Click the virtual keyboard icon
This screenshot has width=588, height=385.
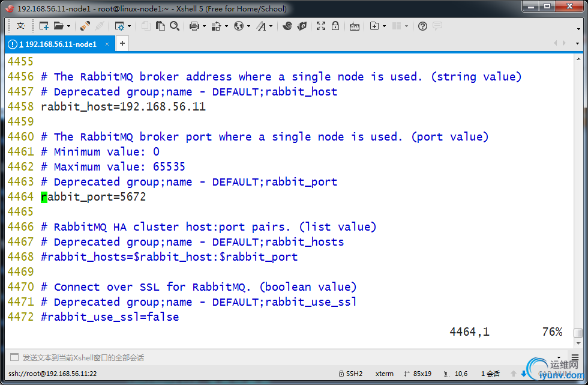[x=355, y=26]
